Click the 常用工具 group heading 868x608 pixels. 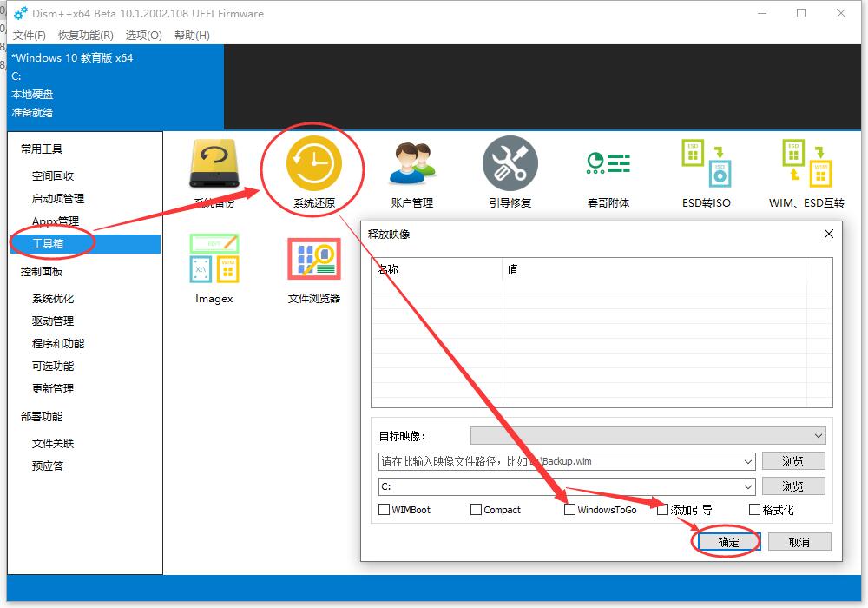[x=42, y=149]
